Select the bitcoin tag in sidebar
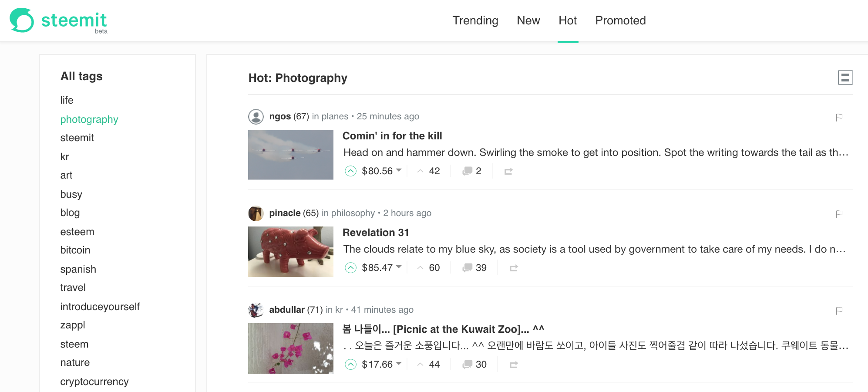This screenshot has width=868, height=392. click(75, 250)
